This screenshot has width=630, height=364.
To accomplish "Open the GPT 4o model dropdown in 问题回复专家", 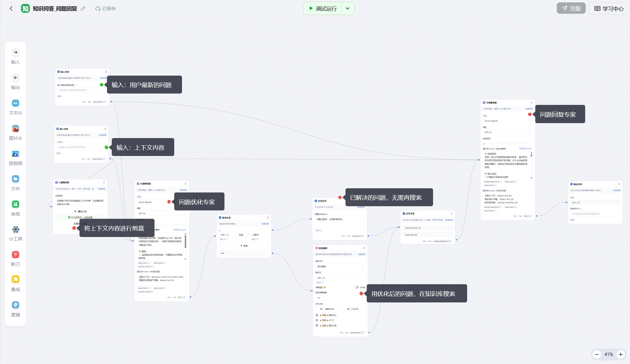I will pyautogui.click(x=507, y=132).
